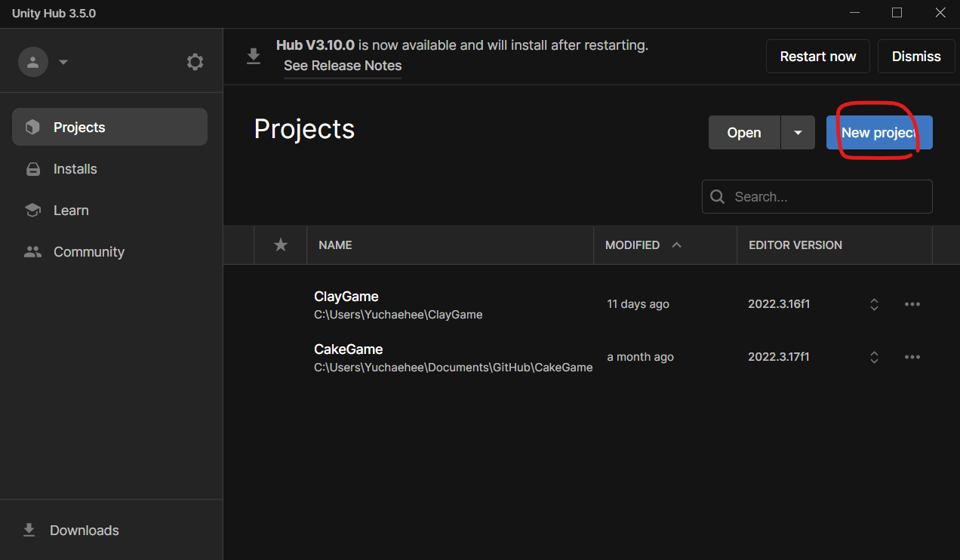Click the Community people icon
The image size is (960, 560).
click(x=32, y=252)
